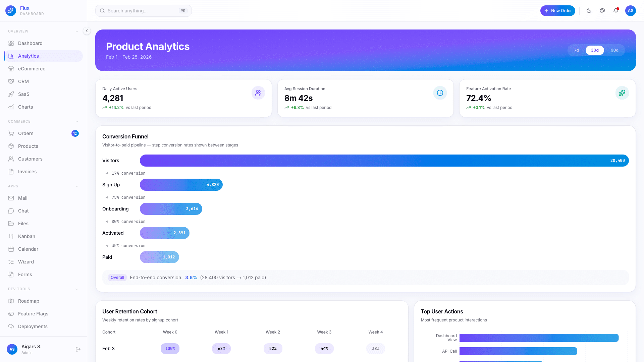The width and height of the screenshot is (644, 362).
Task: Click the Overall conversion badge
Action: coord(117,278)
